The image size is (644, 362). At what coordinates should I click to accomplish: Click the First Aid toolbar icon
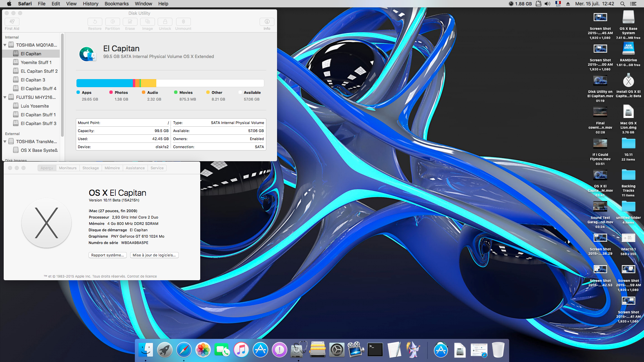[12, 22]
